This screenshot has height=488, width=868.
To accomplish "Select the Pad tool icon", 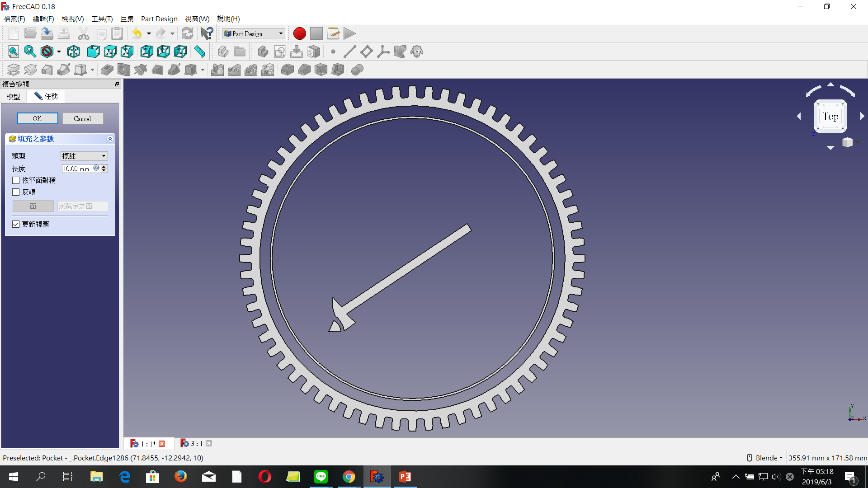I will pos(14,70).
